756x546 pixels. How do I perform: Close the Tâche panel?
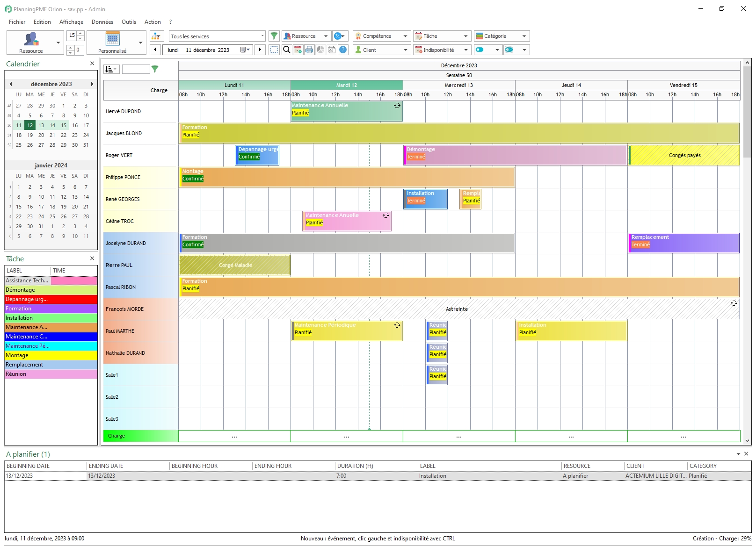tap(92, 259)
